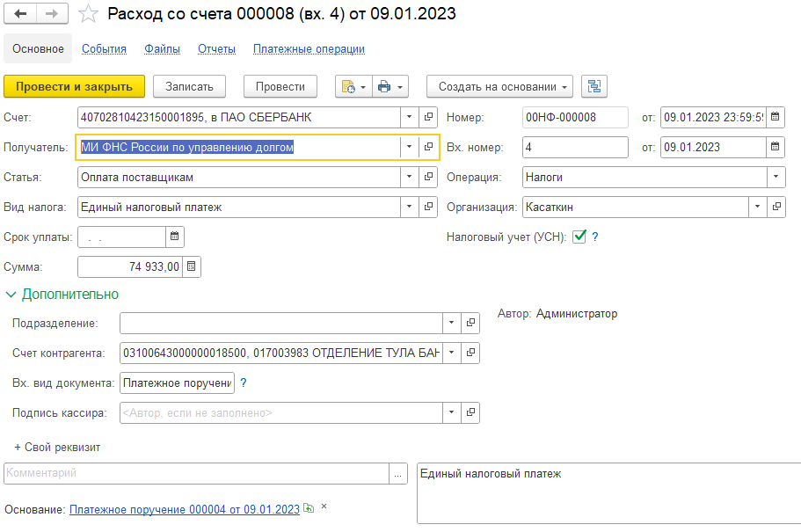Click the printer icon

[384, 87]
